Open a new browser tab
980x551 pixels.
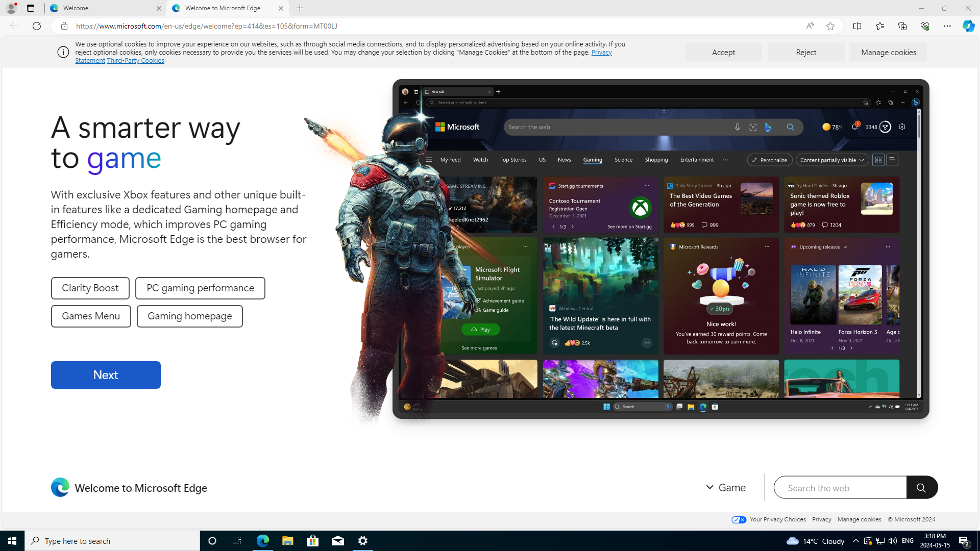[300, 8]
